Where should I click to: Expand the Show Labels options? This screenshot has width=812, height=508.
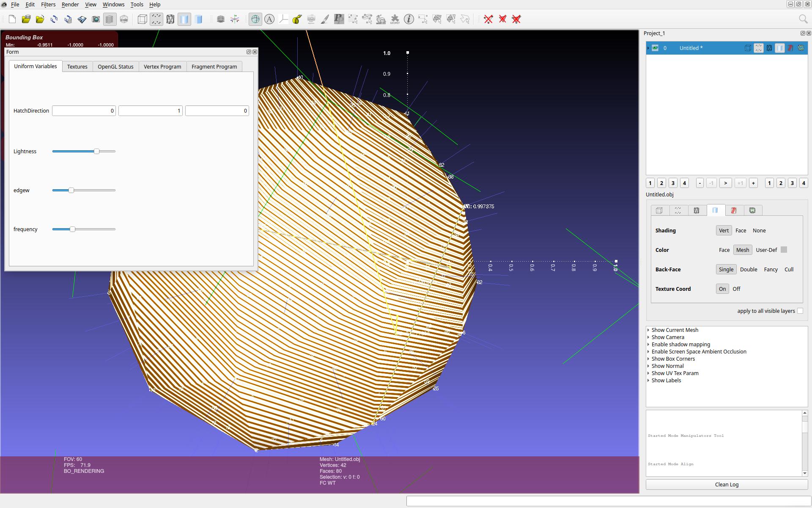coord(648,381)
